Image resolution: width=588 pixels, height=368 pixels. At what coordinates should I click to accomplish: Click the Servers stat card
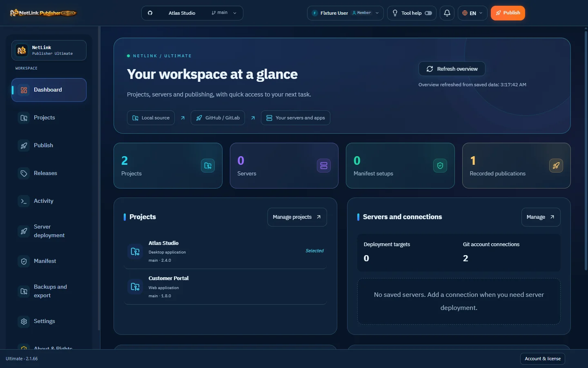(x=284, y=166)
